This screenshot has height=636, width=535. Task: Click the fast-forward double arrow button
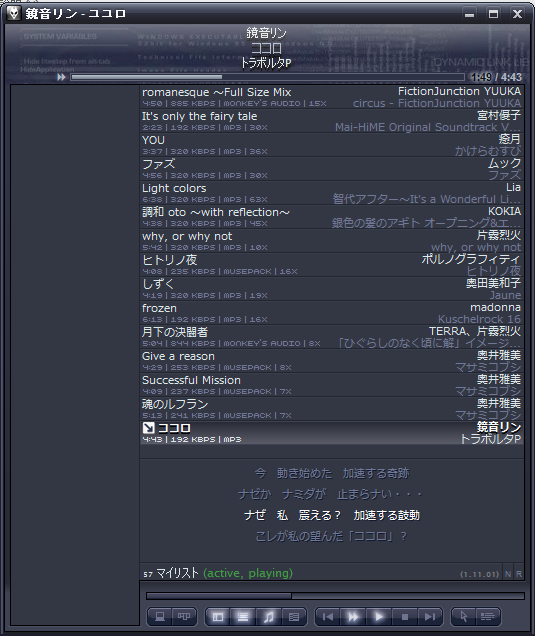pyautogui.click(x=353, y=617)
